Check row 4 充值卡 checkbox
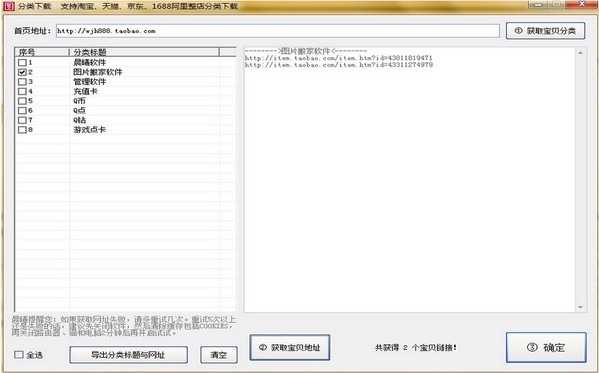The height and width of the screenshot is (373, 599). tap(22, 91)
